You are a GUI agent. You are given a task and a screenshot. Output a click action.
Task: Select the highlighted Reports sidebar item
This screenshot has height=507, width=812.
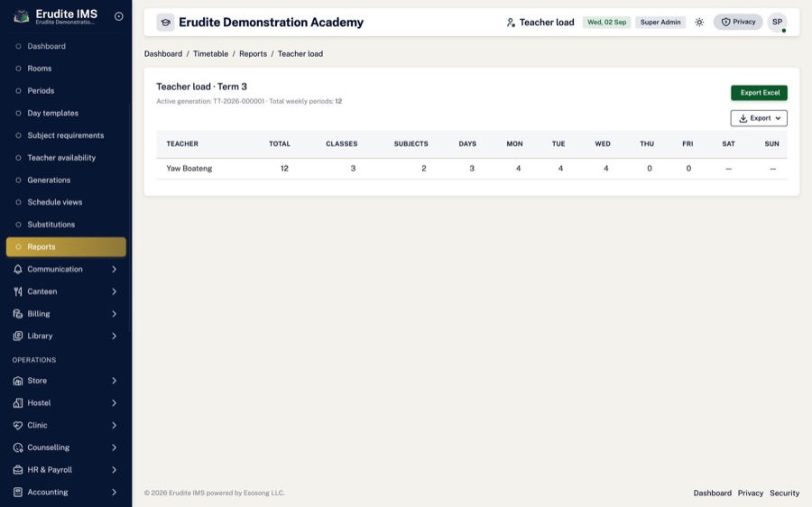[x=66, y=247]
